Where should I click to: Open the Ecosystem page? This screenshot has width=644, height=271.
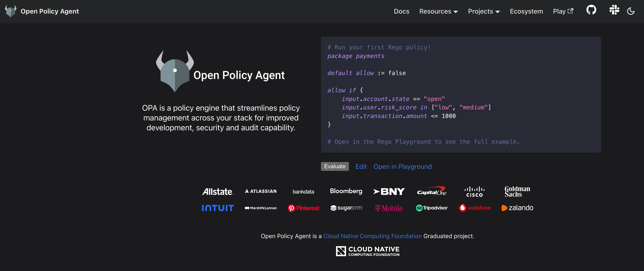[x=526, y=12]
